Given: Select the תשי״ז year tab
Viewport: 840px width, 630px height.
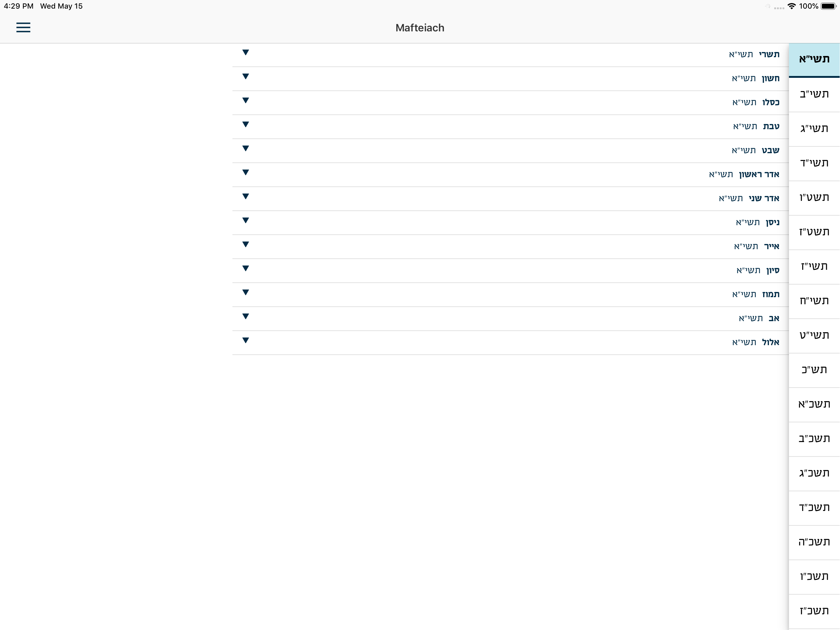Looking at the screenshot, I should (x=814, y=267).
